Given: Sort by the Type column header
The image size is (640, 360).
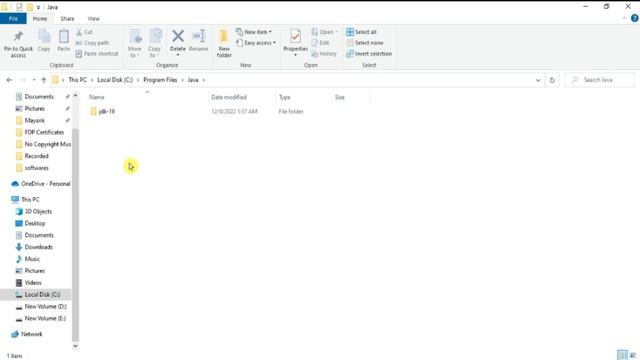Looking at the screenshot, I should click(284, 97).
